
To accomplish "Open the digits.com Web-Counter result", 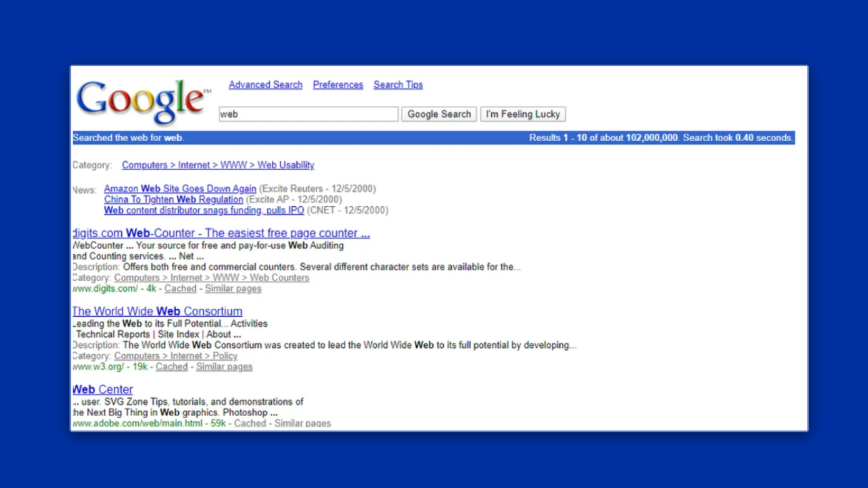I will [221, 233].
